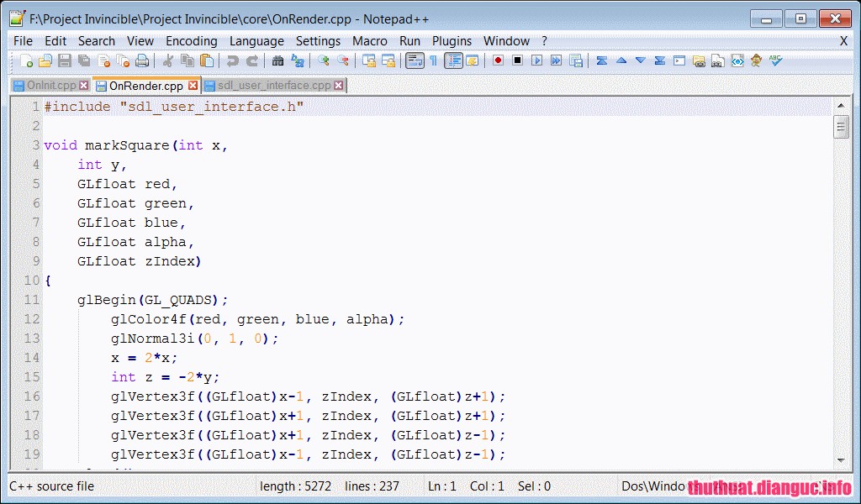This screenshot has width=861, height=504.
Task: Create a new file with New icon
Action: point(26,60)
